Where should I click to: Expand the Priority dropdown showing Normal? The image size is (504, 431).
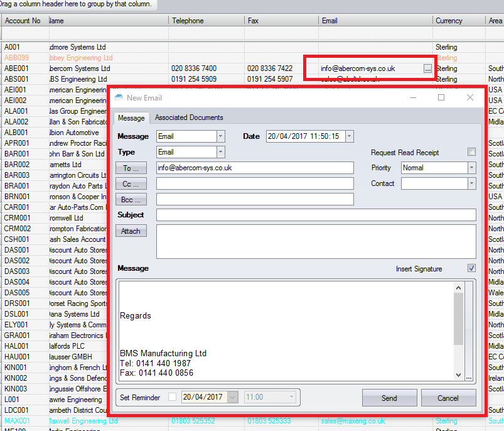(471, 168)
